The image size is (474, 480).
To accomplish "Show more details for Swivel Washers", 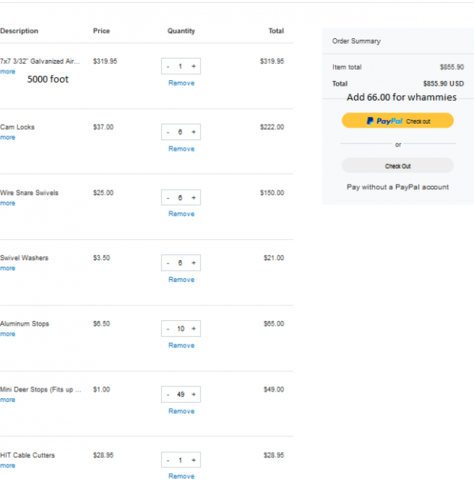I will (8, 268).
